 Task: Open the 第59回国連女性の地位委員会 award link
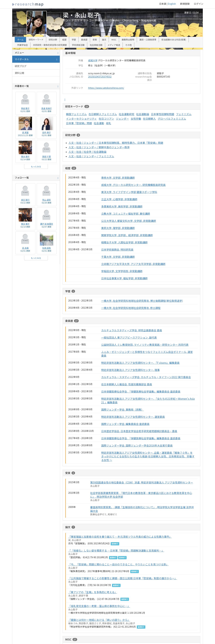coord(141,482)
